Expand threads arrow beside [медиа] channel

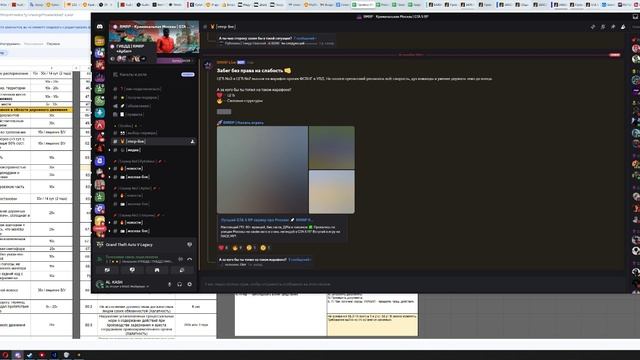click(109, 150)
